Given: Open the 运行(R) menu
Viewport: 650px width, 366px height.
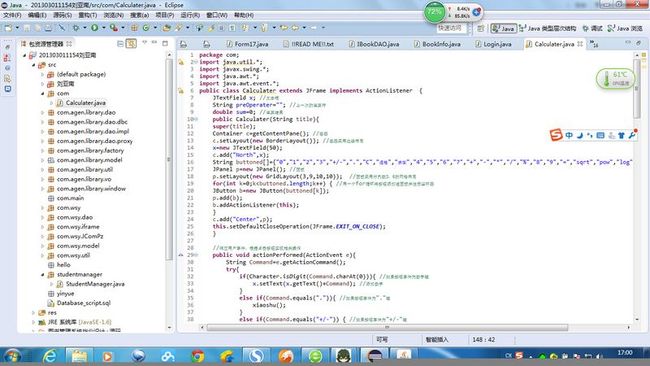Looking at the screenshot, I should pos(190,15).
